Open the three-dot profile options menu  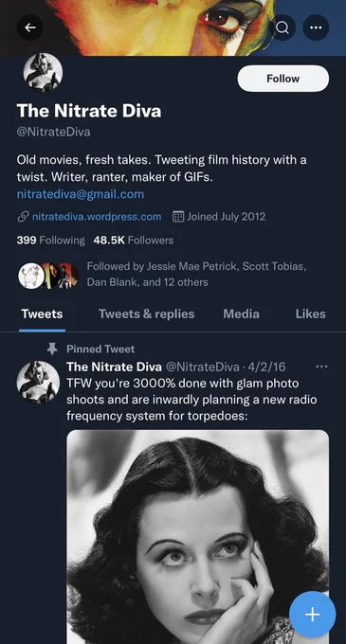(x=316, y=27)
